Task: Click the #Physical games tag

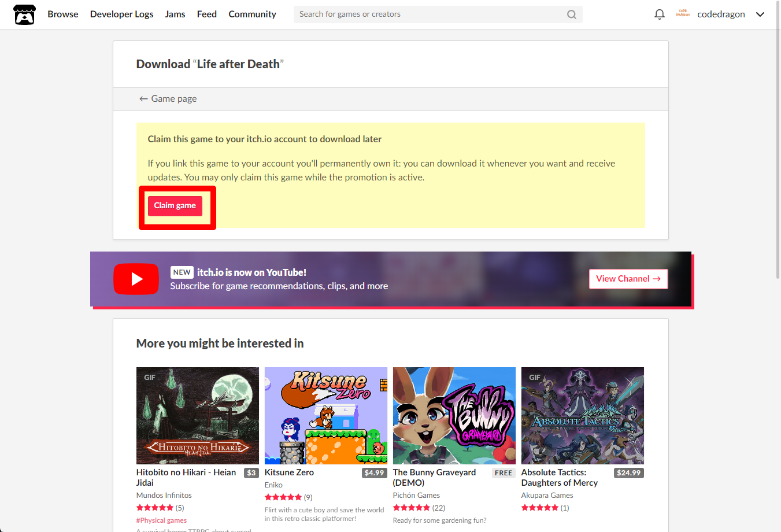Action: (161, 520)
